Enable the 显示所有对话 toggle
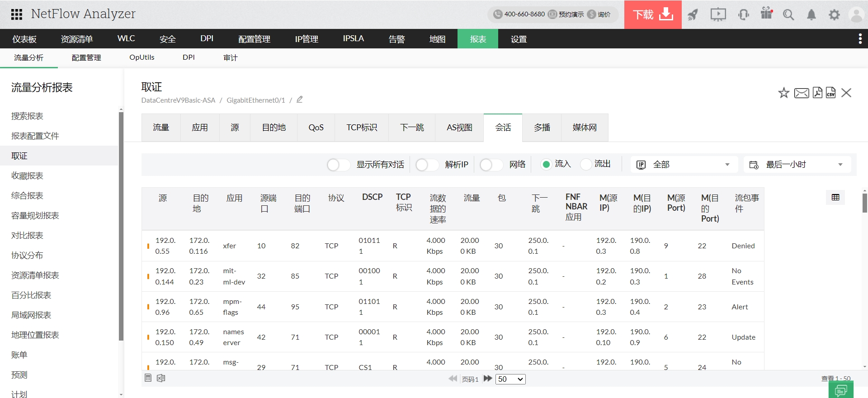 pyautogui.click(x=338, y=165)
